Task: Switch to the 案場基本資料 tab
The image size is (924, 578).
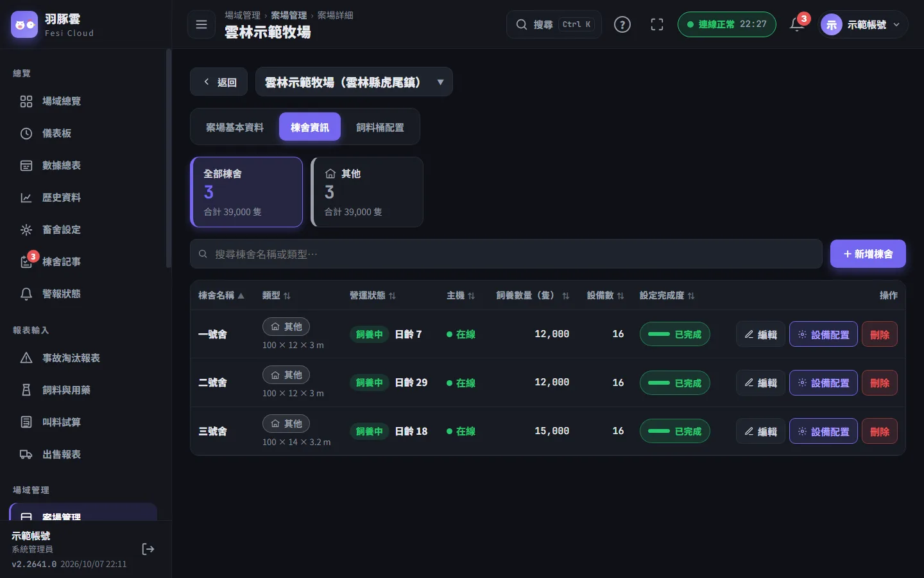Action: pos(235,127)
